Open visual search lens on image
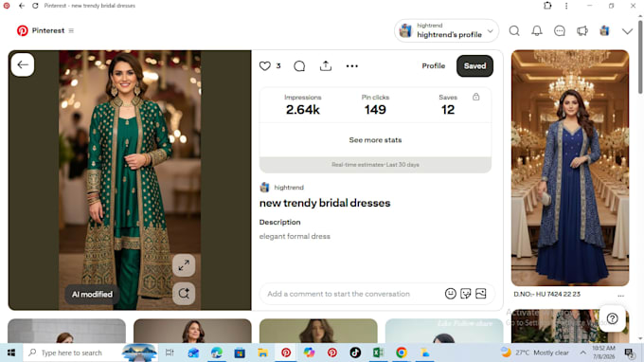 [x=184, y=294]
